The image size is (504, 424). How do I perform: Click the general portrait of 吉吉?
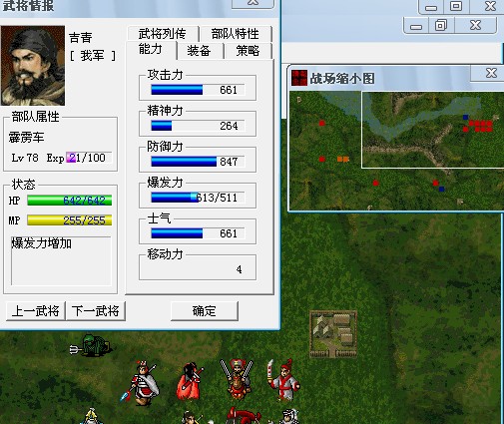pyautogui.click(x=33, y=66)
